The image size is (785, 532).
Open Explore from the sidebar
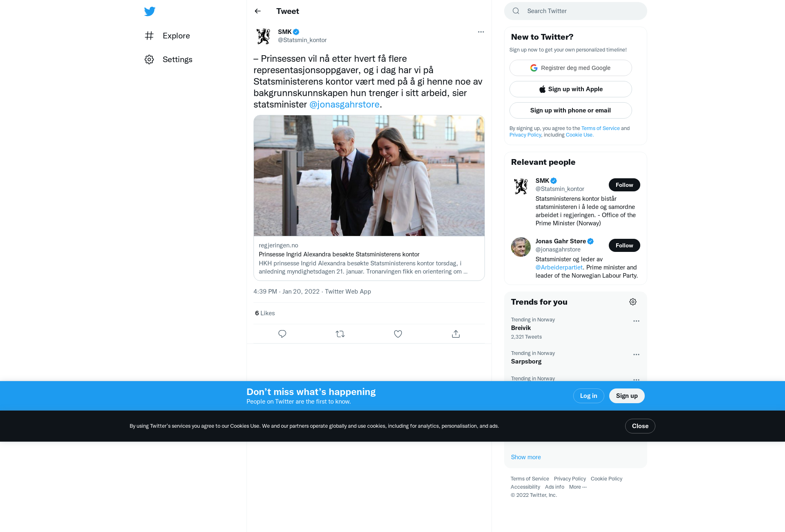(x=167, y=36)
